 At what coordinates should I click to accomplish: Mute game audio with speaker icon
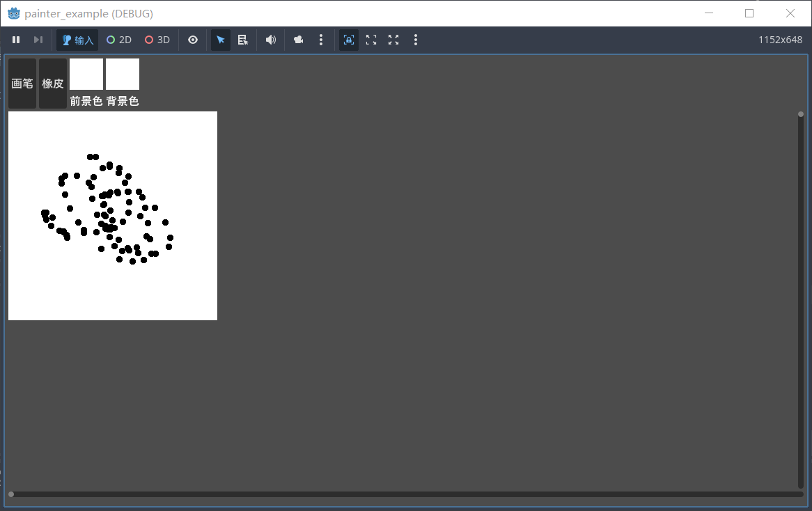pos(271,40)
